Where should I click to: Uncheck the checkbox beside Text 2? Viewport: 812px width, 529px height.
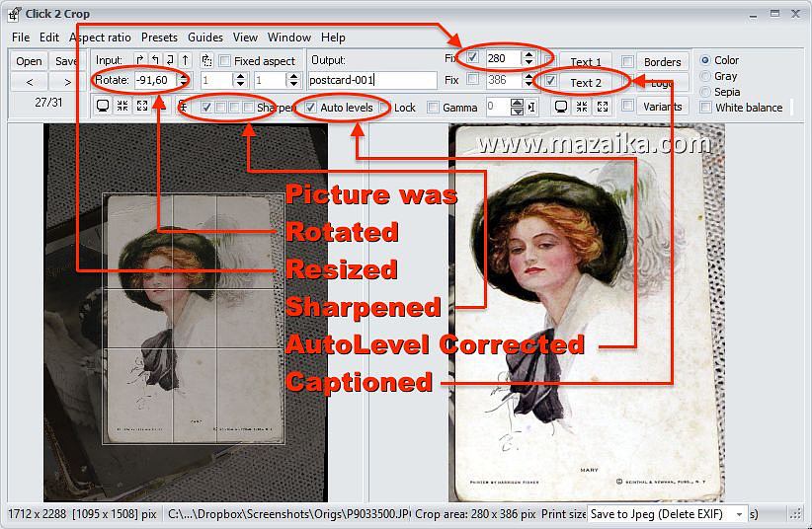point(550,80)
